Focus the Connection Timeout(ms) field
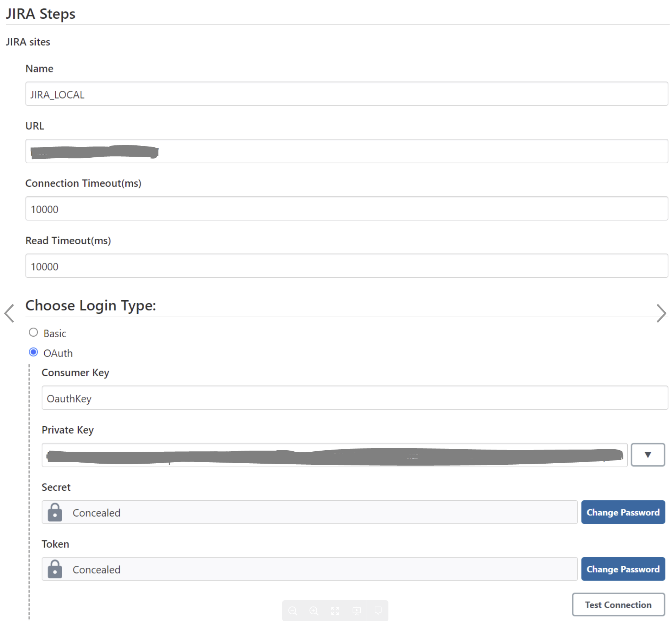 (347, 209)
